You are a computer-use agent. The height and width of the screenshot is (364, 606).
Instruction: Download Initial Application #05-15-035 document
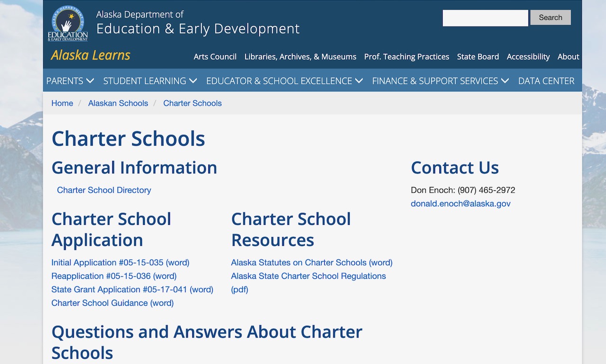pos(120,263)
